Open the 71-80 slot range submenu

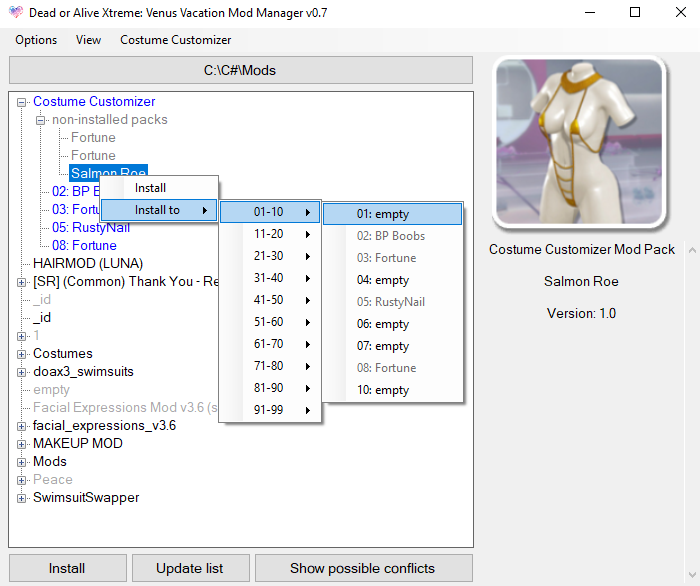pyautogui.click(x=270, y=366)
